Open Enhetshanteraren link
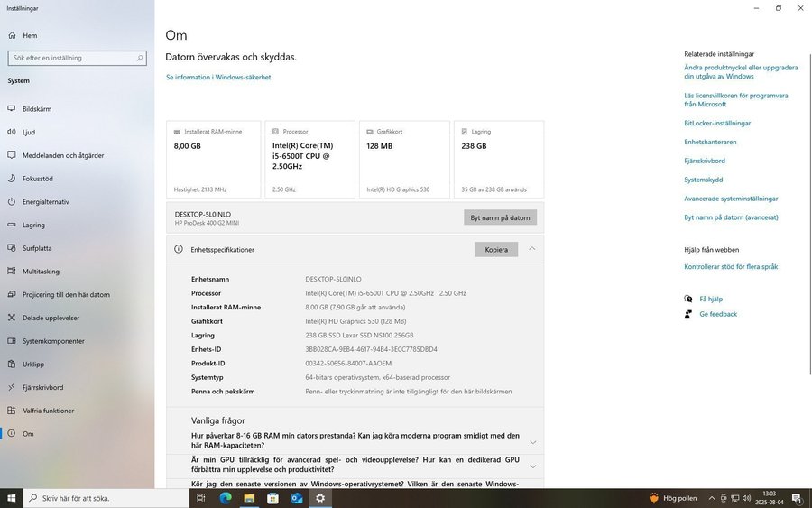This screenshot has height=508, width=812. coord(710,142)
